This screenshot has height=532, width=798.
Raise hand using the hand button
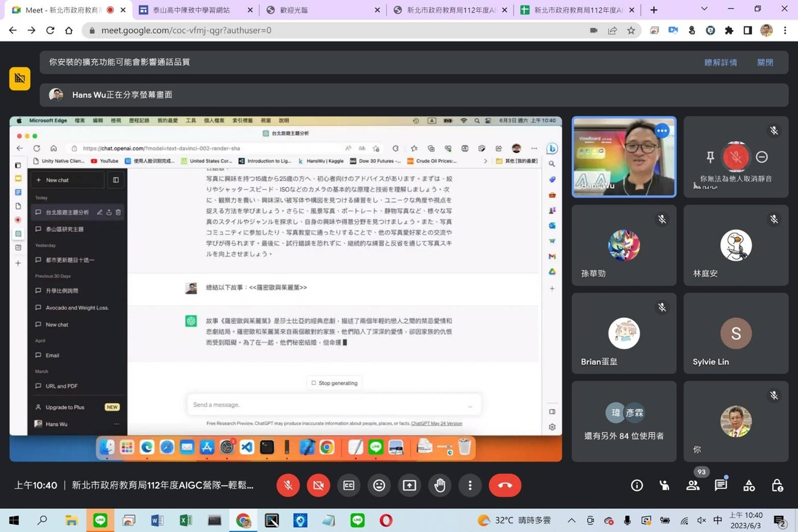(x=440, y=485)
